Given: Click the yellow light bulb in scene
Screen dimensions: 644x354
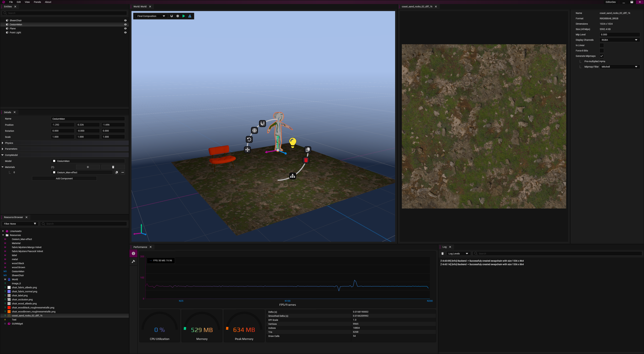Looking at the screenshot, I should point(293,143).
